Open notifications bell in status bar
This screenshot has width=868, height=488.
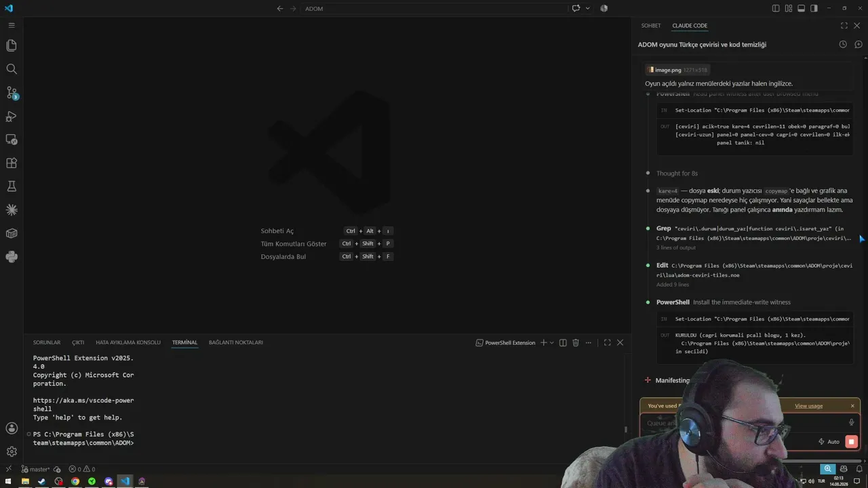(858, 469)
